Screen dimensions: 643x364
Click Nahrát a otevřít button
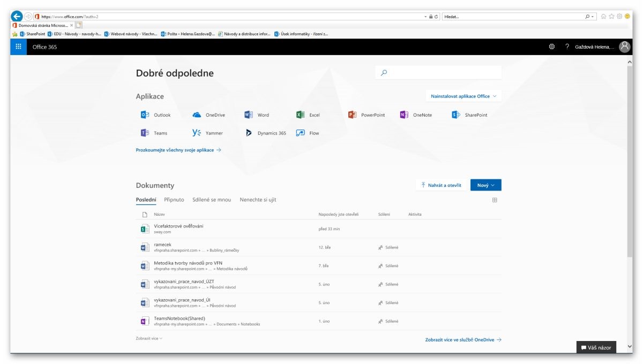pos(440,185)
